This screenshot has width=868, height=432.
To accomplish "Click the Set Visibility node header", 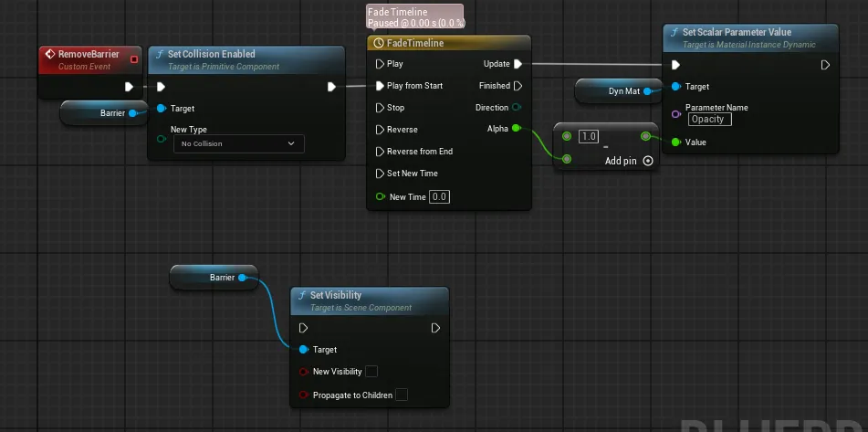I will coord(370,300).
